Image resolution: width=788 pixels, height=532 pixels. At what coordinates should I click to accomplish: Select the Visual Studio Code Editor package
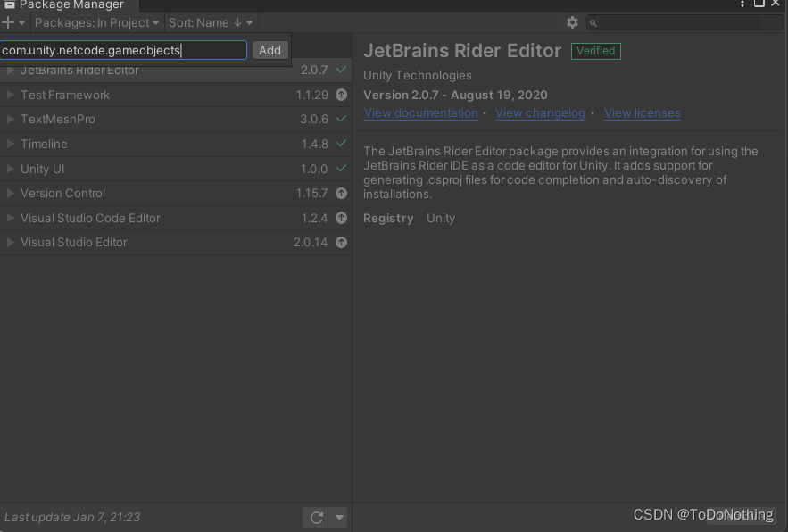[x=176, y=218]
